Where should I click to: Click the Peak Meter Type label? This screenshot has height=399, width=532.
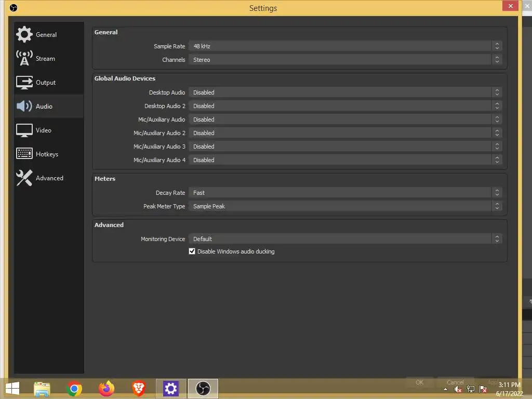tap(164, 206)
